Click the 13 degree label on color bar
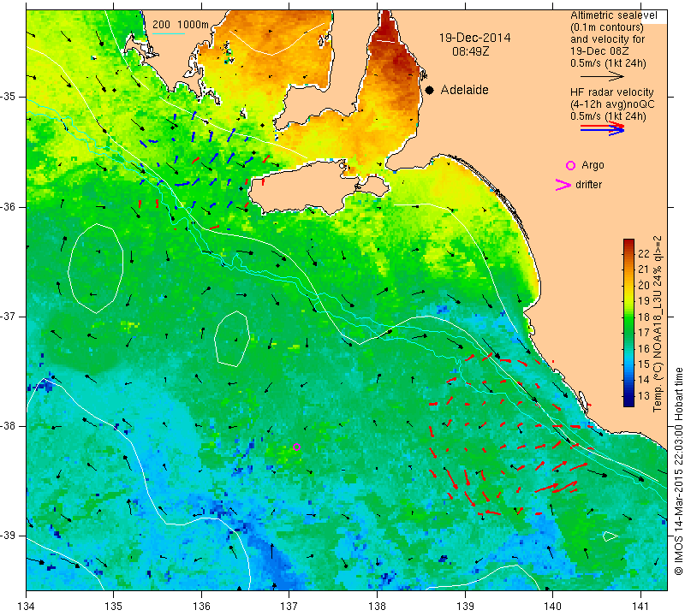Screen dimensions: 685x616 pyautogui.click(x=644, y=396)
